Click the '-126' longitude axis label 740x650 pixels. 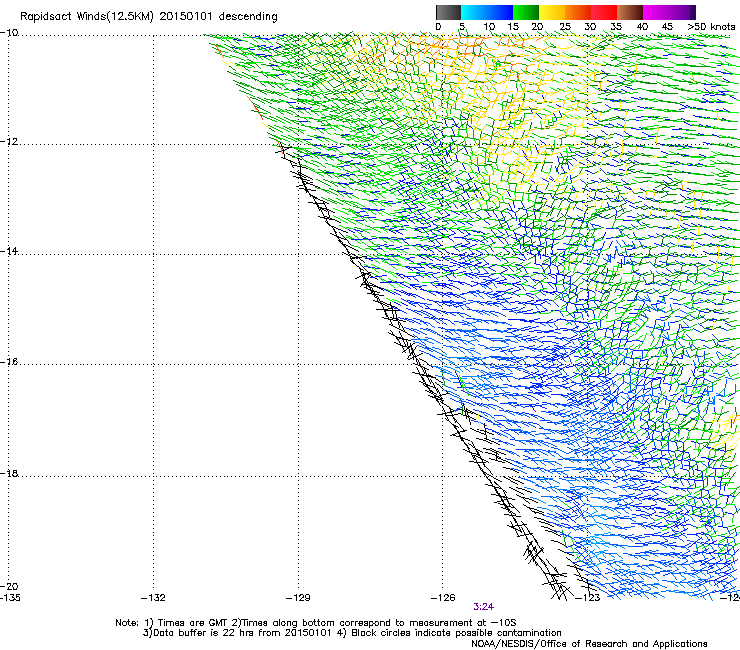[x=443, y=598]
